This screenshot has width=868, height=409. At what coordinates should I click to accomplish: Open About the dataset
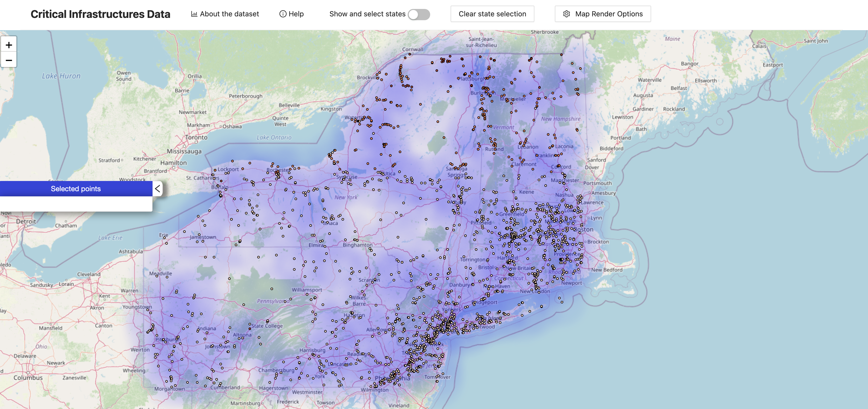pos(229,14)
